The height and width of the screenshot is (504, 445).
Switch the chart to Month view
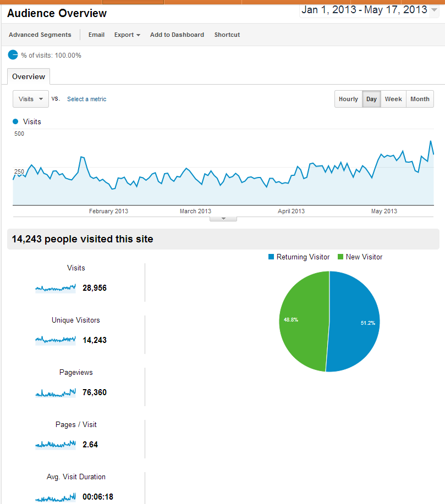(419, 99)
